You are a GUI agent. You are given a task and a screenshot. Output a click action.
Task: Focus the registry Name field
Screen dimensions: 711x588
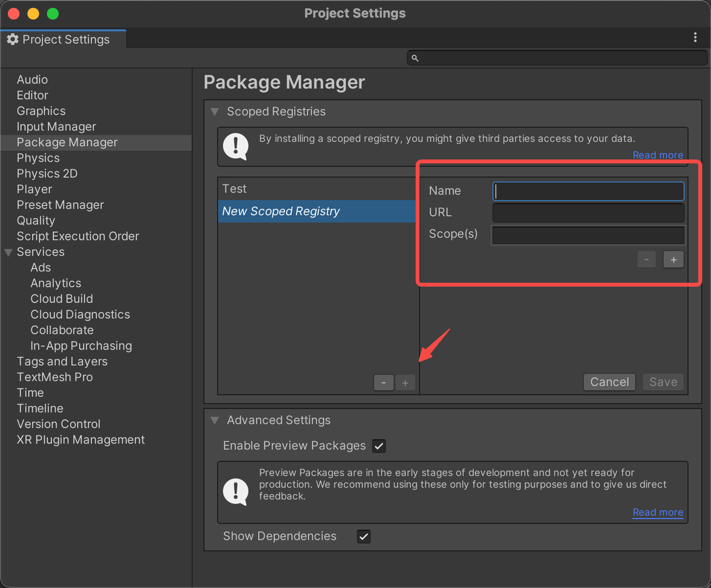(588, 191)
